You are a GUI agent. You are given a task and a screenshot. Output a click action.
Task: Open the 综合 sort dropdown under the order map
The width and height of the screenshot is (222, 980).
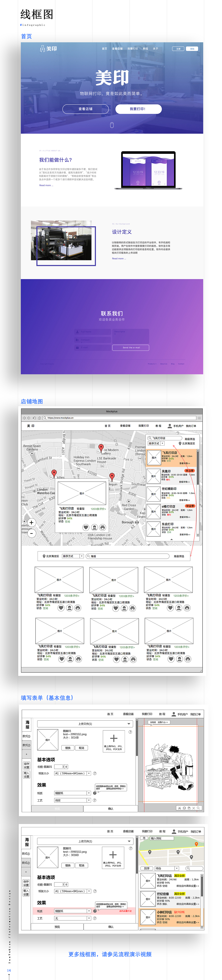tap(167, 868)
